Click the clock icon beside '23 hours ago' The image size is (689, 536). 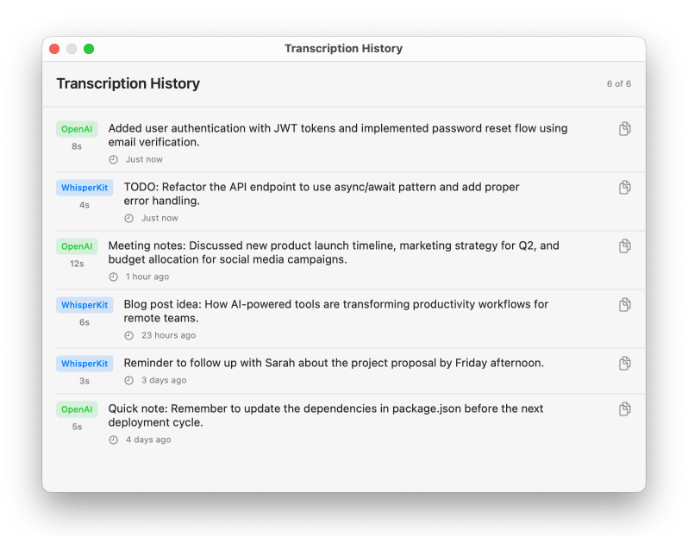(129, 336)
